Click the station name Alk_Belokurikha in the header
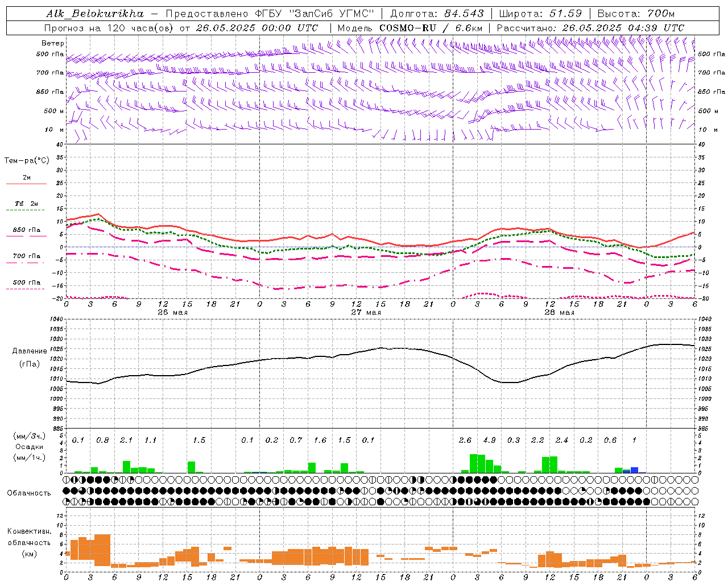 95,14
